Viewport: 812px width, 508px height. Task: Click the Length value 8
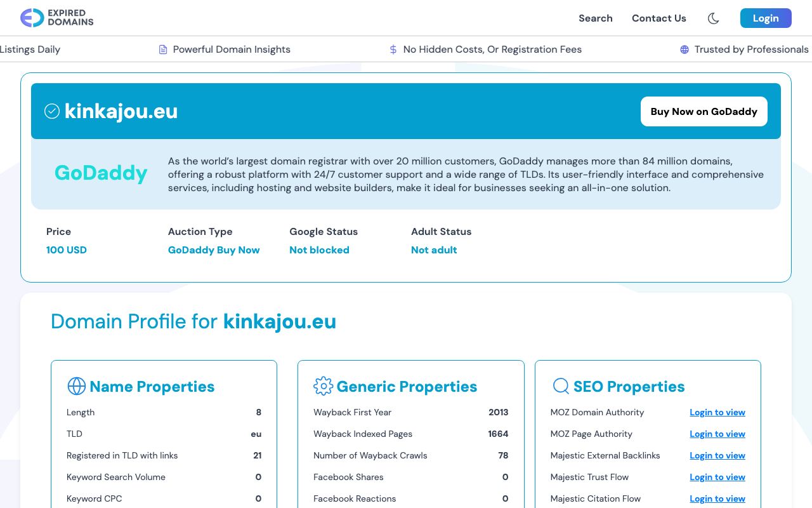259,412
